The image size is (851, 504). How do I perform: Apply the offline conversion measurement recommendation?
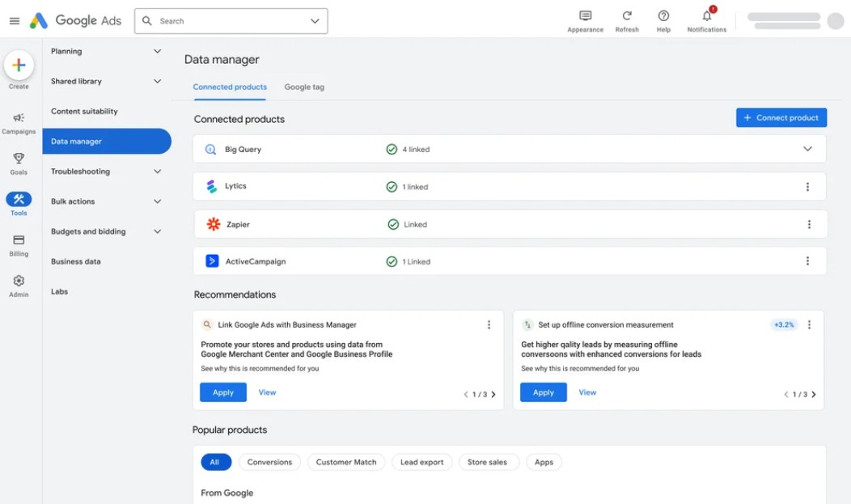(x=544, y=392)
